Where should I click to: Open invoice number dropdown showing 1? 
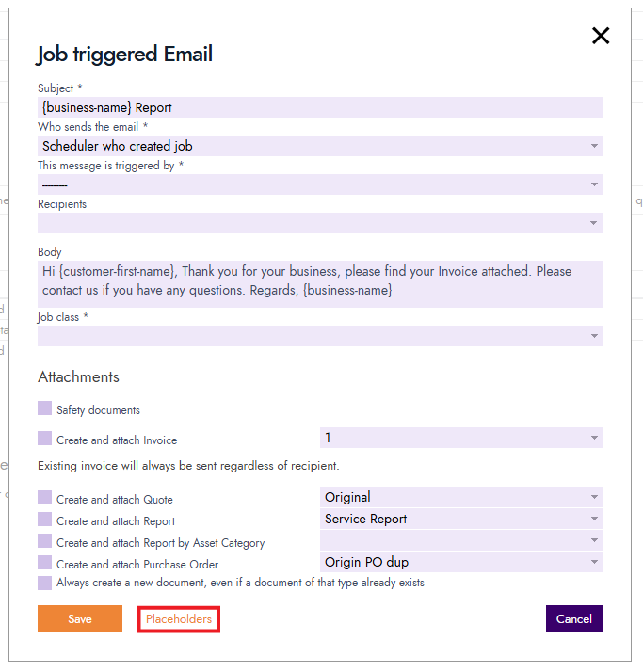[x=460, y=438]
